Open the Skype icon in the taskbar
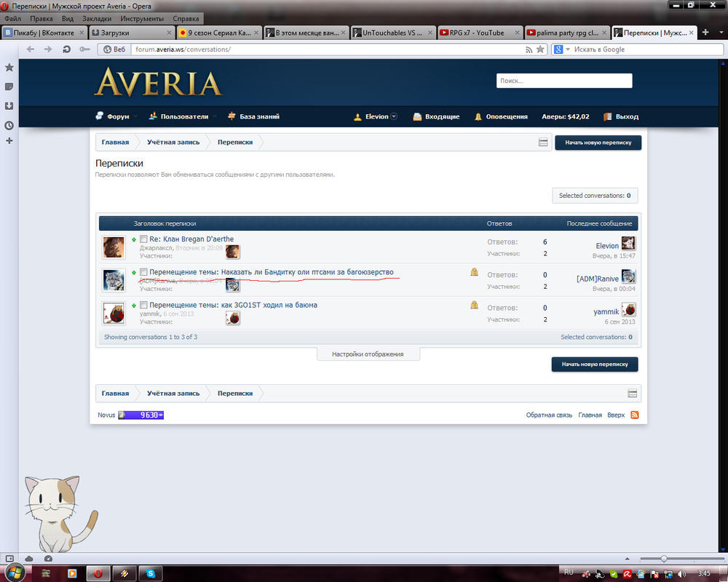The image size is (728, 582). click(149, 573)
